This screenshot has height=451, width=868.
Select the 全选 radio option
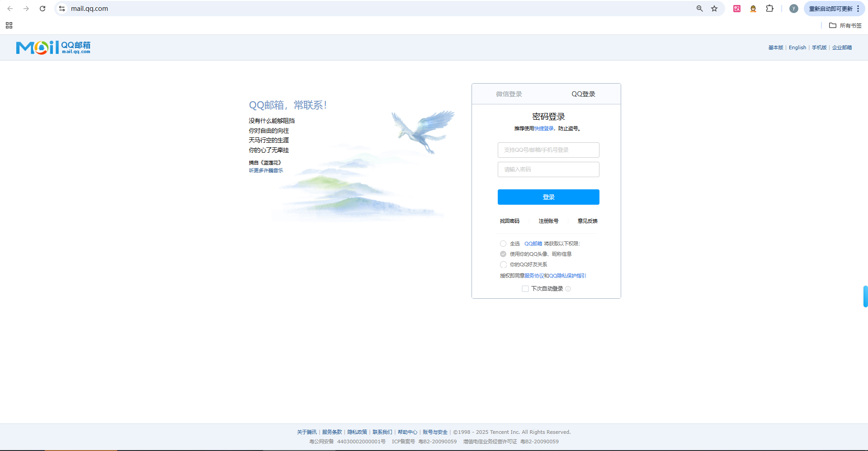click(503, 244)
